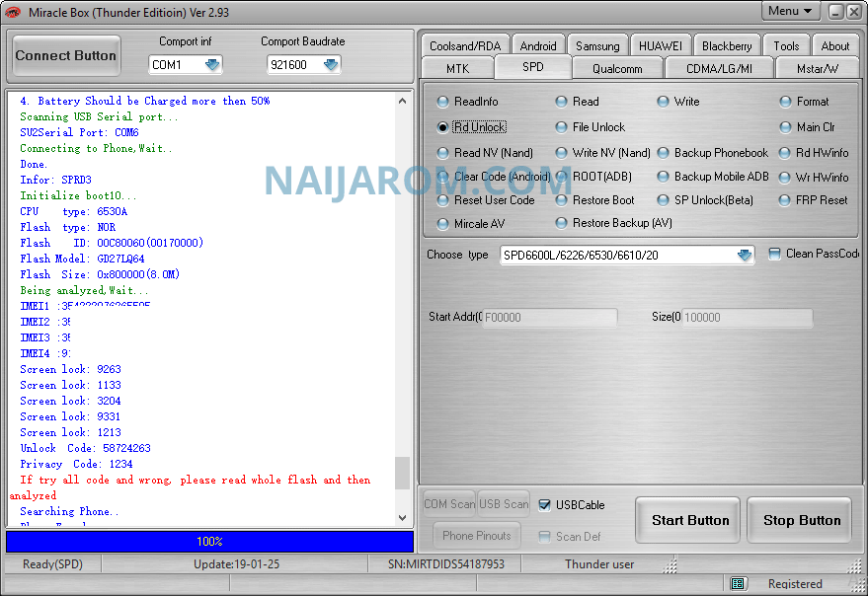Select the Mircale AV radio option
The image size is (868, 596).
(x=471, y=224)
